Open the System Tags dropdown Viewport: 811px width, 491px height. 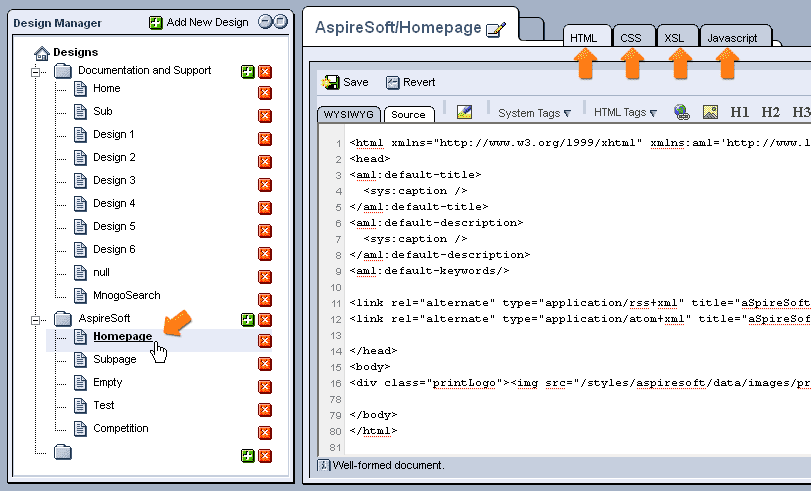coord(535,114)
